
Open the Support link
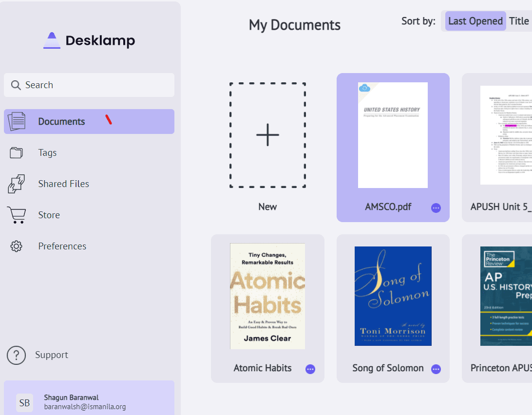coord(52,355)
